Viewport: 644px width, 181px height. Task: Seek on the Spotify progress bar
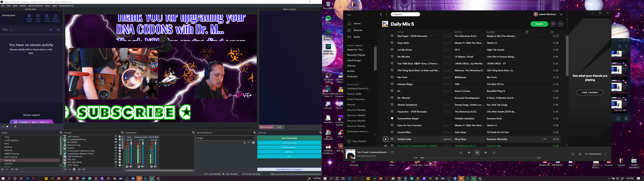(477, 158)
